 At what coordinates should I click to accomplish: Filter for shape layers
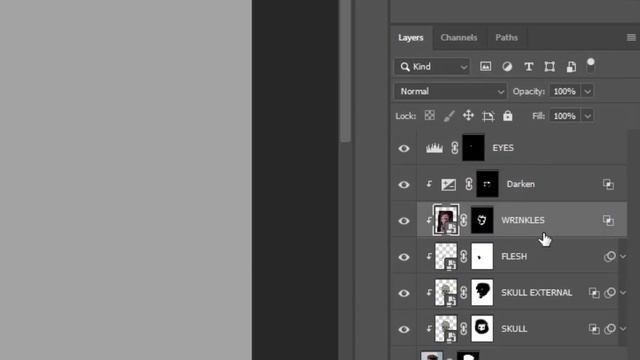click(549, 67)
